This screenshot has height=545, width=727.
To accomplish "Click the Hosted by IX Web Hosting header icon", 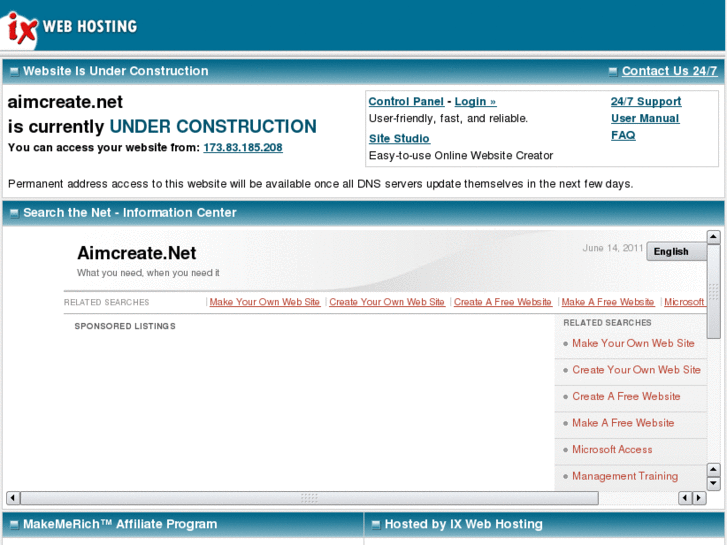I will (x=376, y=525).
